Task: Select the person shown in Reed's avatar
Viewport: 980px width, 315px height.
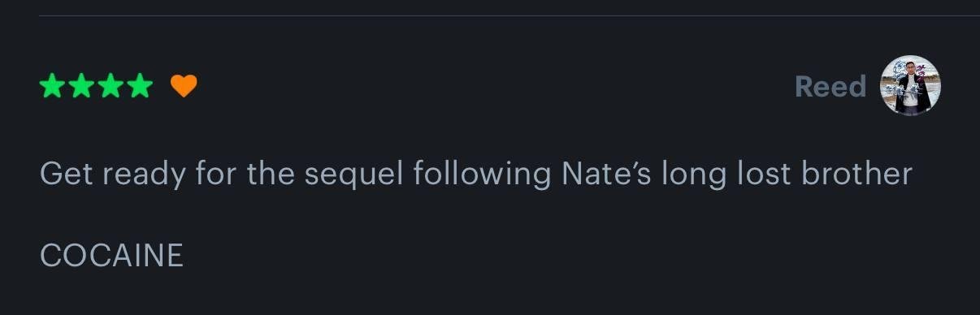Action: (x=912, y=91)
